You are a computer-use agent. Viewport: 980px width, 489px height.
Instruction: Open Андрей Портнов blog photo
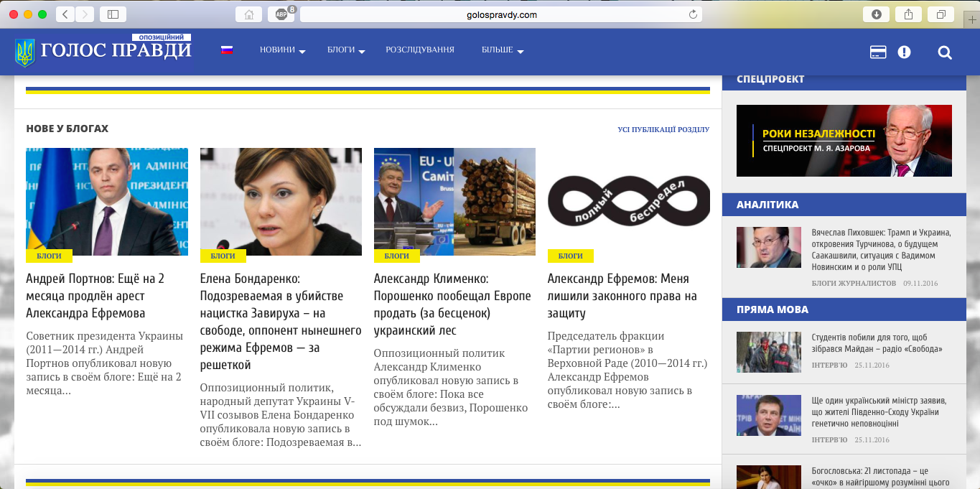(x=107, y=202)
